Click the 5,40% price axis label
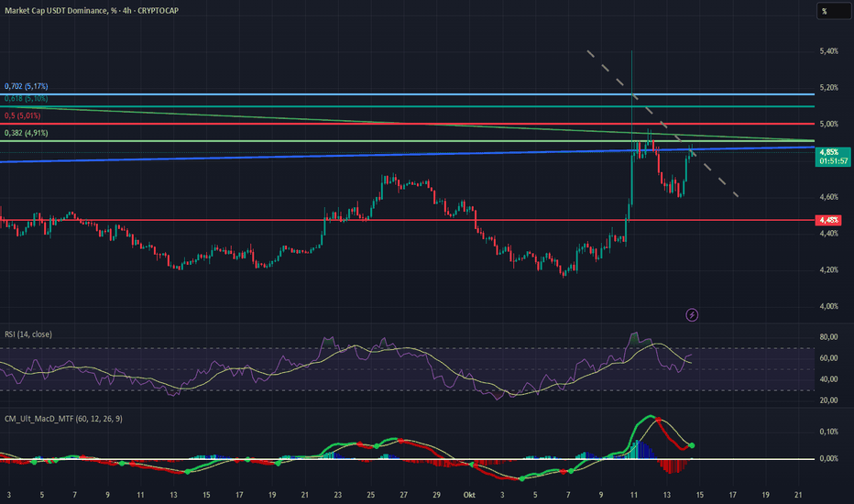The image size is (854, 504). pyautogui.click(x=828, y=51)
